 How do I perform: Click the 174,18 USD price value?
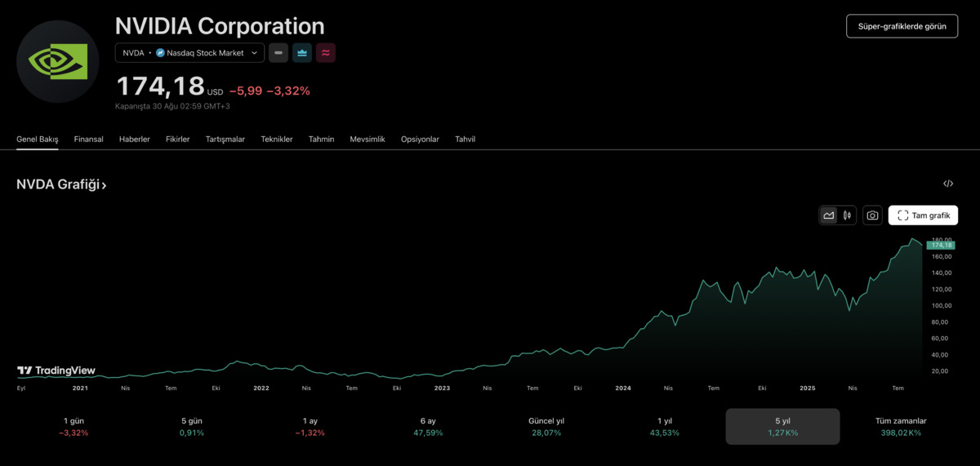[169, 87]
